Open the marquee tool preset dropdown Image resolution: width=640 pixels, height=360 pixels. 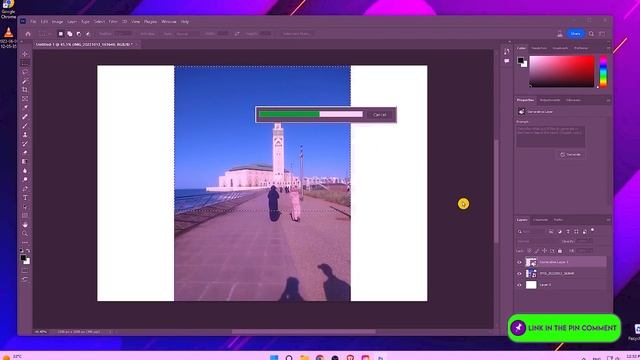(44, 34)
